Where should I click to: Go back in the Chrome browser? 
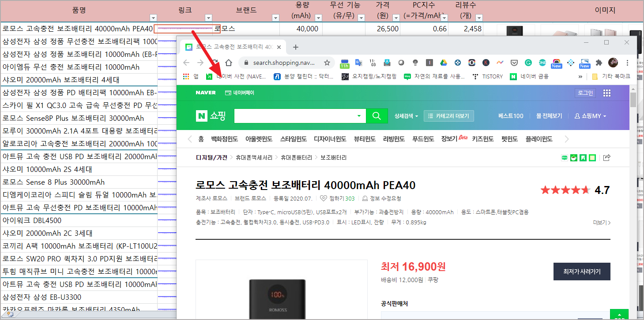tap(186, 63)
